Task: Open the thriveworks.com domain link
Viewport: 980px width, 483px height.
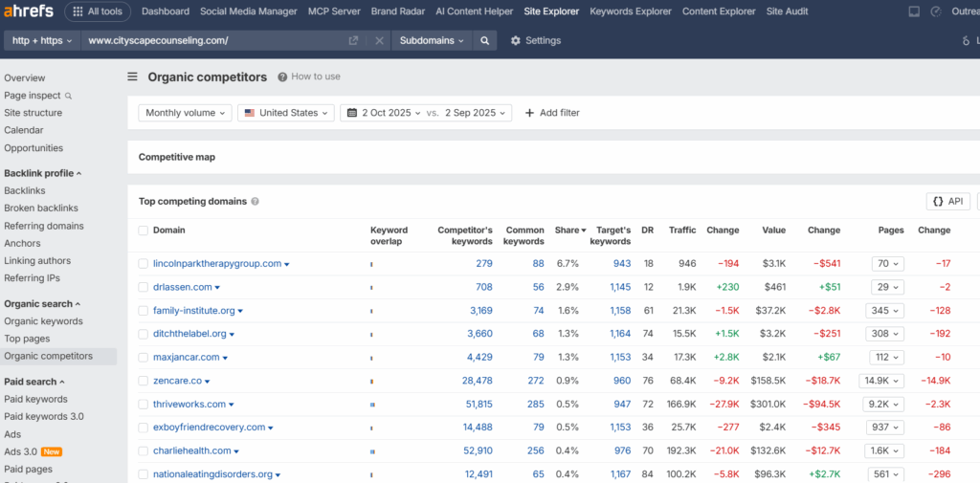Action: click(189, 405)
